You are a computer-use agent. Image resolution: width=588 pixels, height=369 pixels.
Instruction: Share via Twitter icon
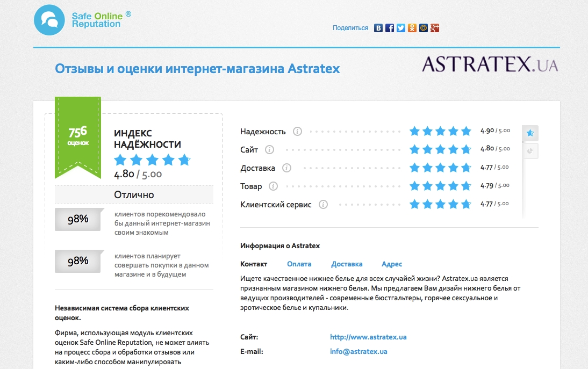[401, 28]
